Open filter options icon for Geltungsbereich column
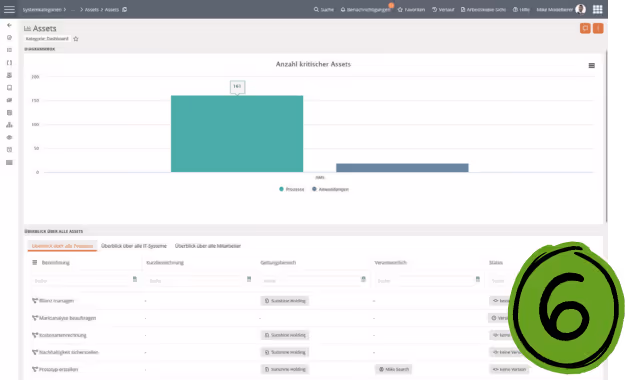The image size is (640, 380). tap(363, 279)
